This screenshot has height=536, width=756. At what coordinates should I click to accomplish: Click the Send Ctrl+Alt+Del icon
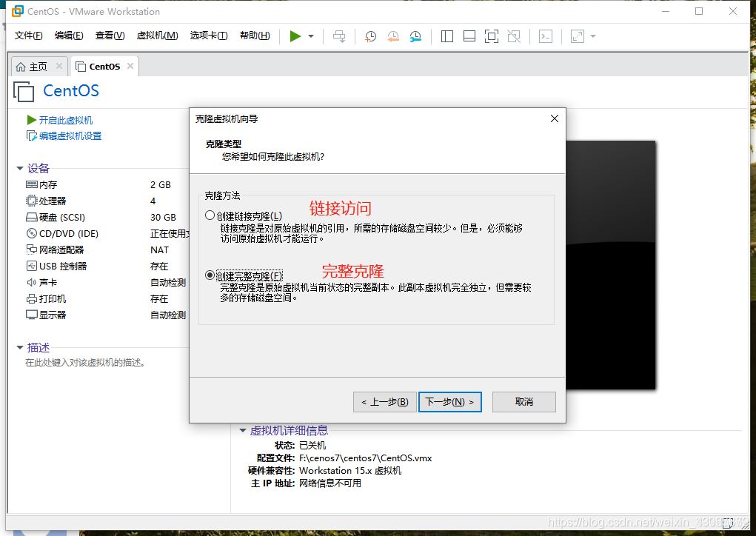coord(338,36)
